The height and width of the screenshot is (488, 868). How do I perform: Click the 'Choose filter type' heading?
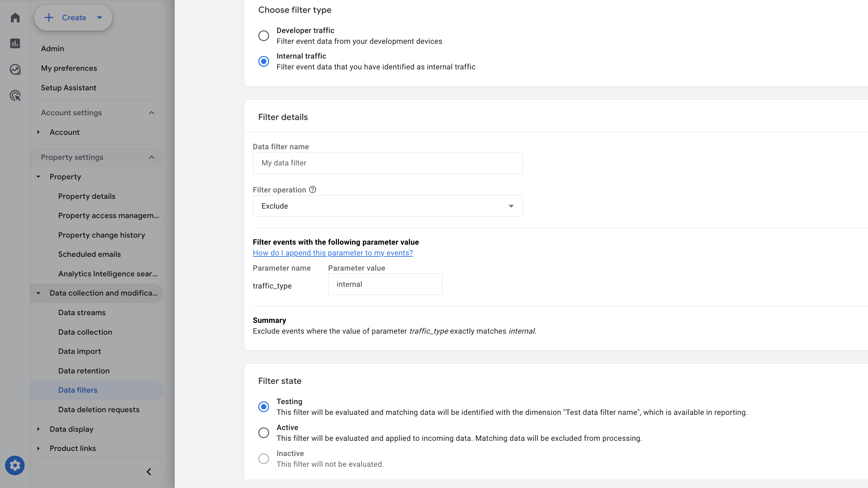[295, 10]
